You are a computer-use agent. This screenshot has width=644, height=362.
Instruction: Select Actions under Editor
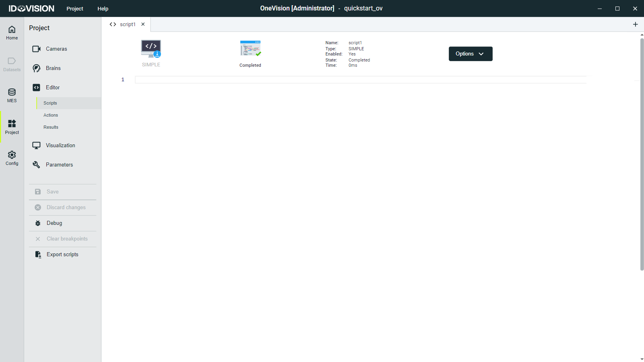tap(51, 115)
